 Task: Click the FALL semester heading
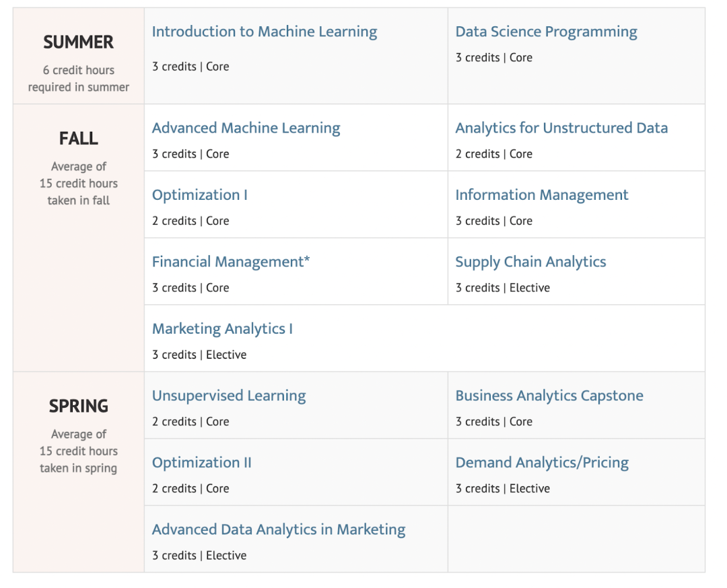tap(78, 139)
